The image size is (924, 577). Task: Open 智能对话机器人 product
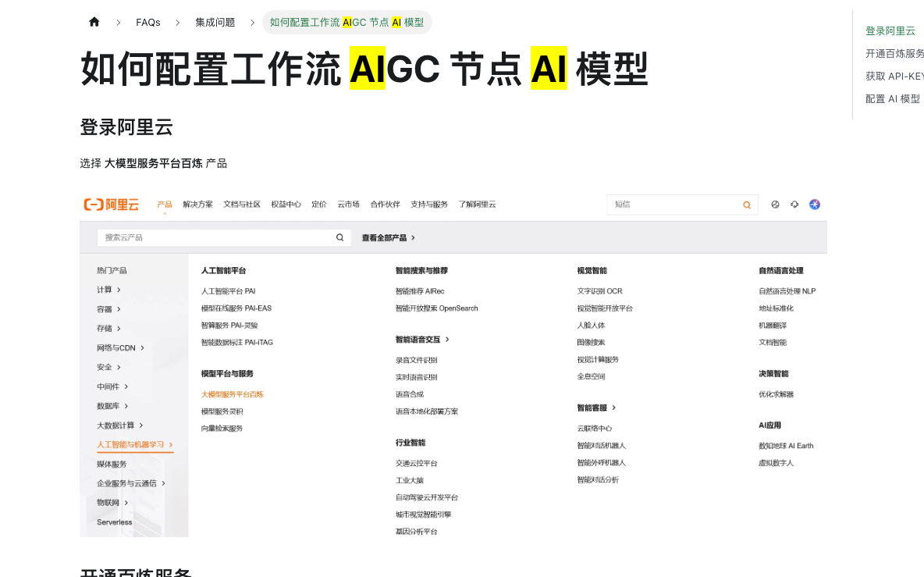tap(601, 446)
